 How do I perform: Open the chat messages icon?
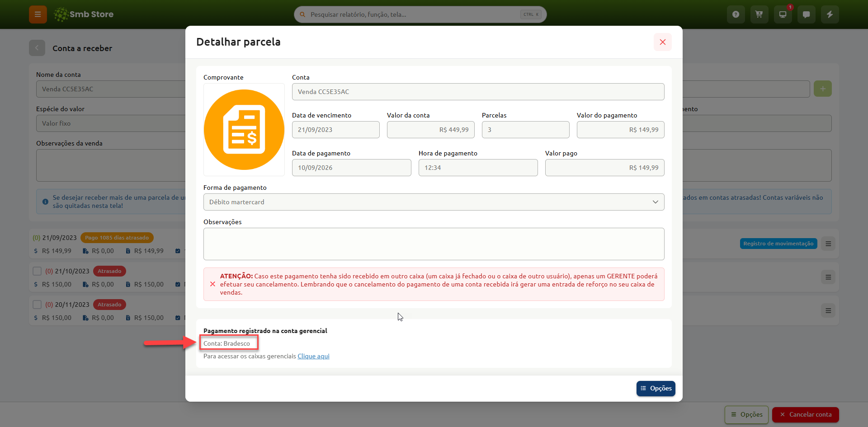807,14
